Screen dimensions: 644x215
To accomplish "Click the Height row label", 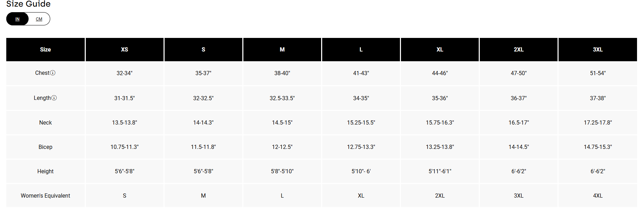I will pos(45,171).
